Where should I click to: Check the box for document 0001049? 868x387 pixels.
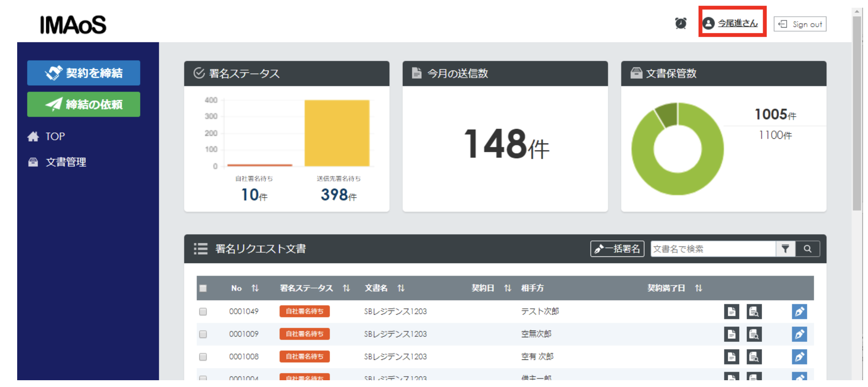203,311
